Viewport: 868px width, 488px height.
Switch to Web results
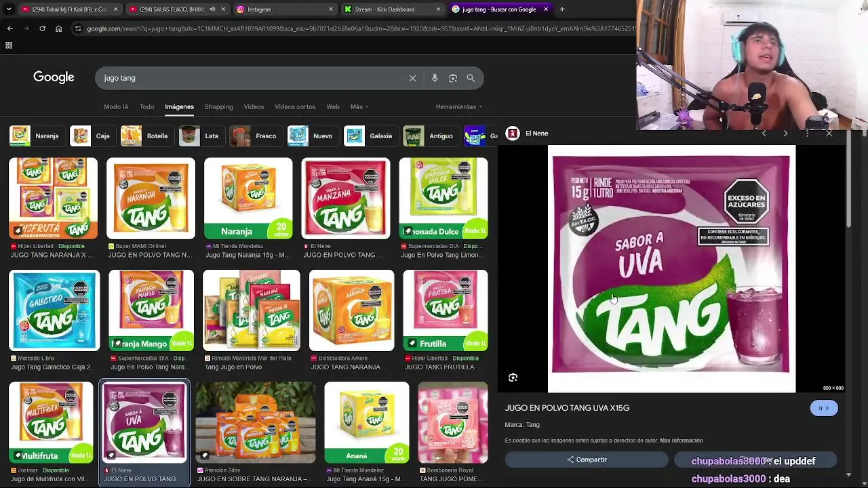pos(332,106)
